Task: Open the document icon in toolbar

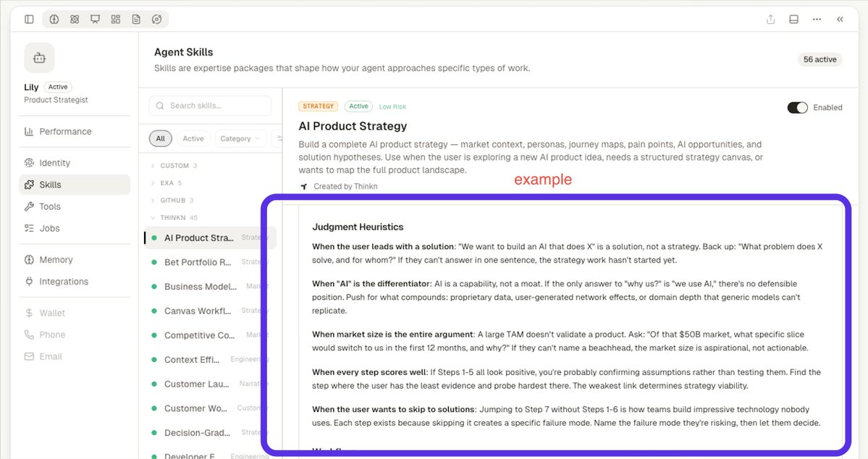Action: click(136, 20)
